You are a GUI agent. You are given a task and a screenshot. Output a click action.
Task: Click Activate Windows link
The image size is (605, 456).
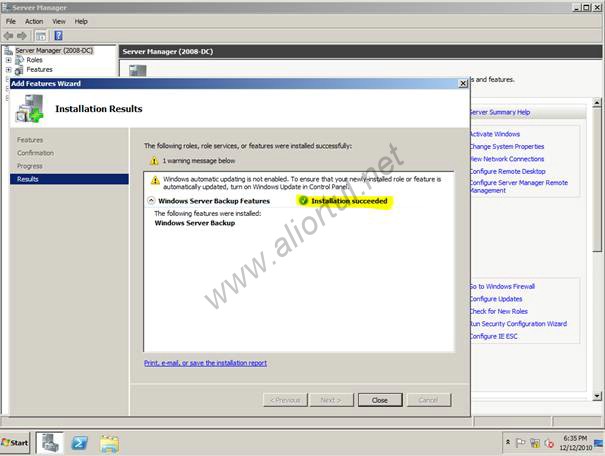pos(495,134)
